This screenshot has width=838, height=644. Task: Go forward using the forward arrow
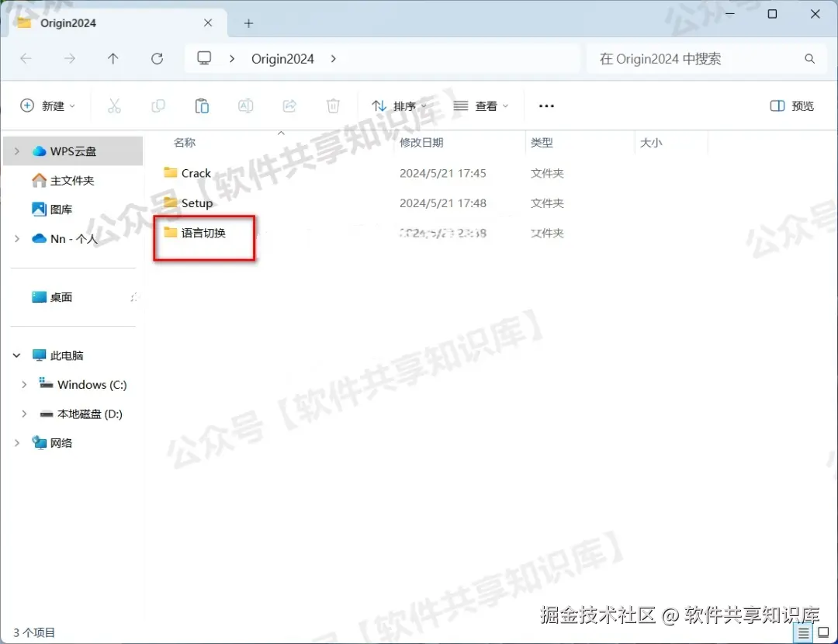(x=70, y=58)
